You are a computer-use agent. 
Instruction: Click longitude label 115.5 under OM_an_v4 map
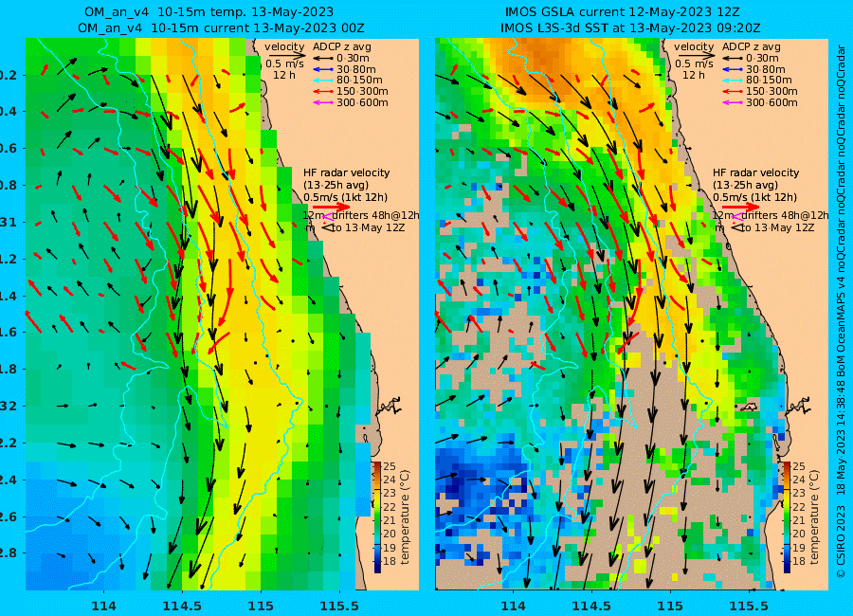339,606
